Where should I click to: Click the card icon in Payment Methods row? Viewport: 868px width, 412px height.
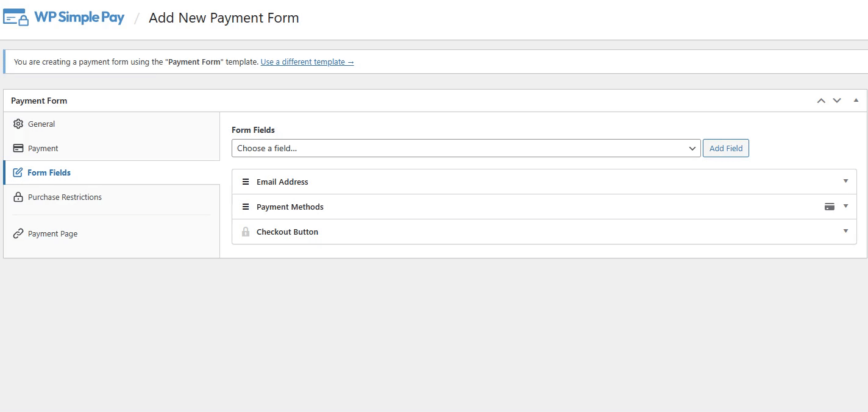pyautogui.click(x=829, y=207)
